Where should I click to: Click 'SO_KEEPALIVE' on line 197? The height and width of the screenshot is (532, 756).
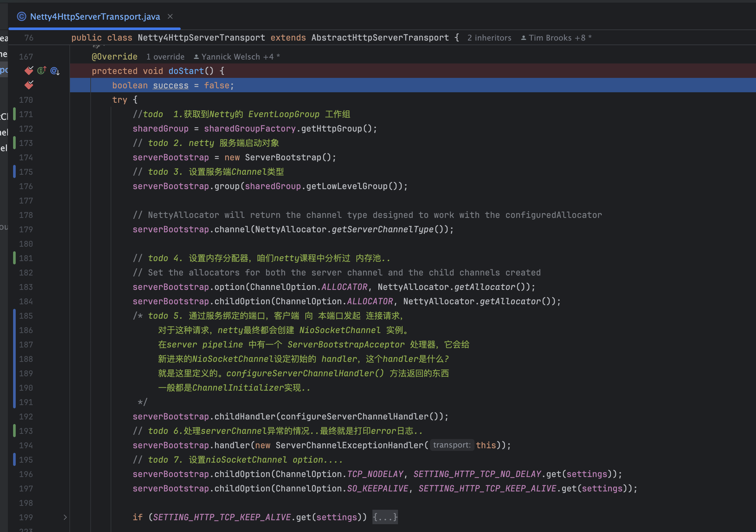378,488
